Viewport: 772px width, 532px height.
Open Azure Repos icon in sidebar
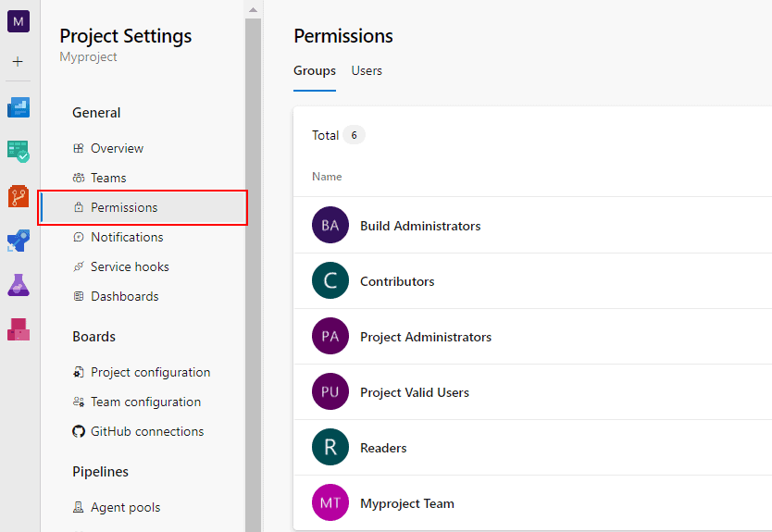point(19,196)
